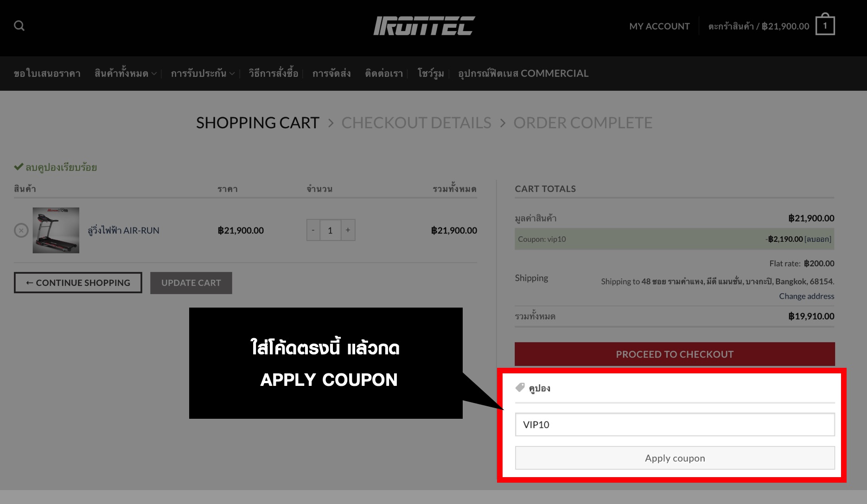The width and height of the screenshot is (867, 504).
Task: Open the search magnifier icon
Action: tap(19, 25)
